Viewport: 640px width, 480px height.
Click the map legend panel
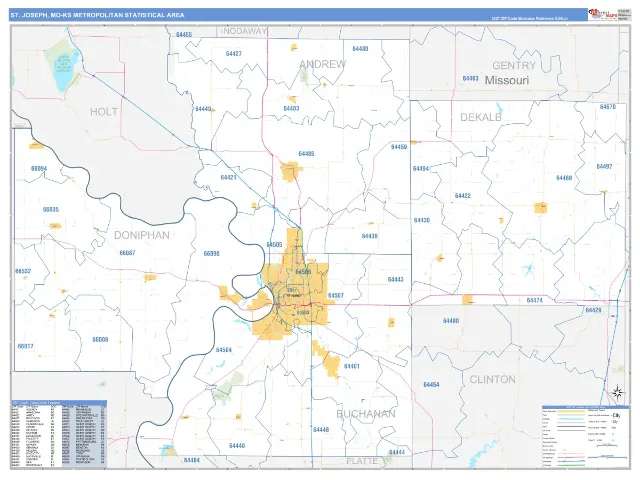(x=585, y=436)
